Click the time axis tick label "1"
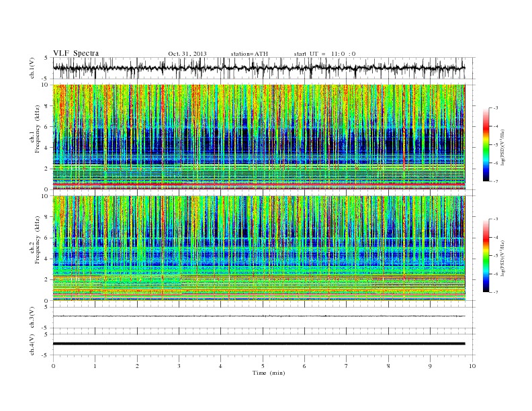The width and height of the screenshot is (532, 411). click(95, 366)
